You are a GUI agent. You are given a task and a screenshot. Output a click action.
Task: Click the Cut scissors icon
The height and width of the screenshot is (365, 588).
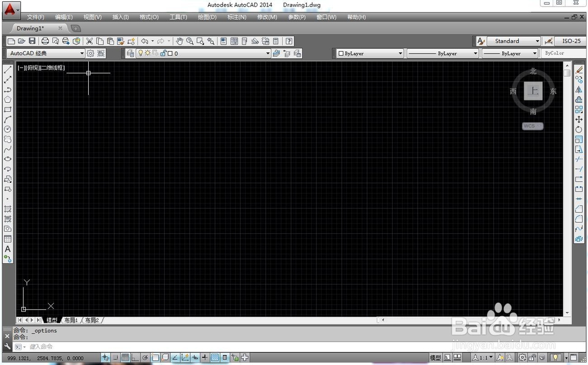(89, 41)
